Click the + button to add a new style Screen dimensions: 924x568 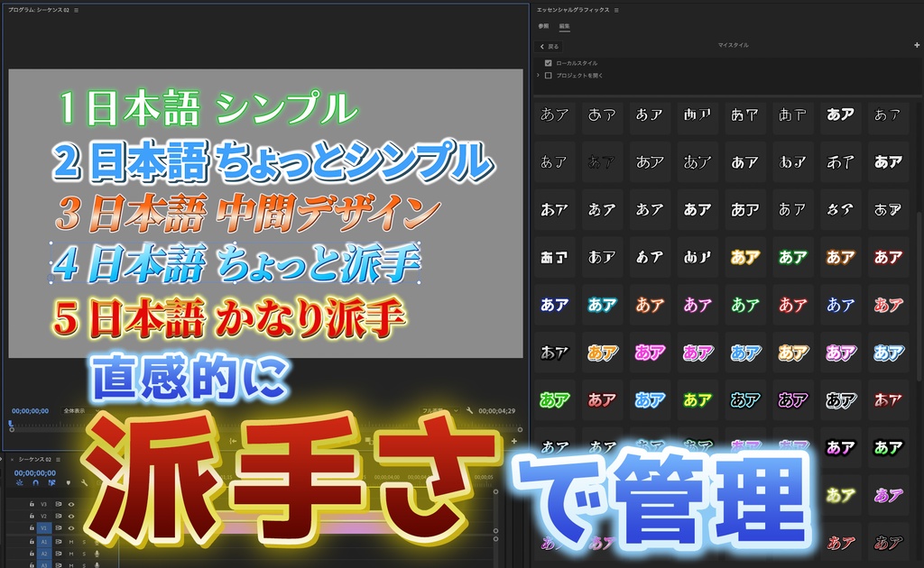(918, 45)
